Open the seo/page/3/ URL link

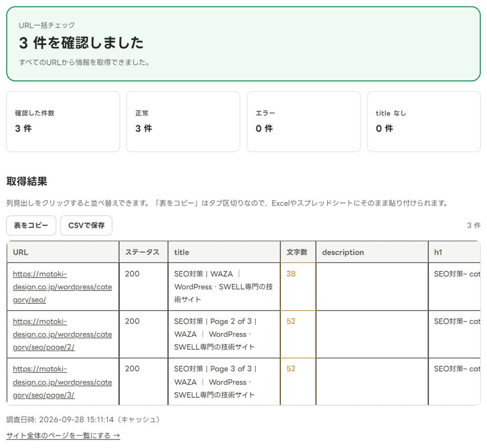click(62, 382)
